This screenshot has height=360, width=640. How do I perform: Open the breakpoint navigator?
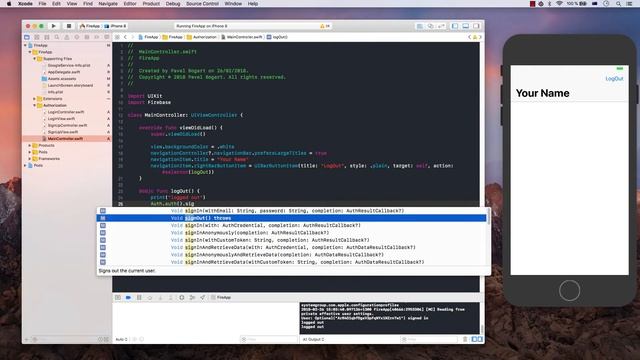(x=97, y=37)
